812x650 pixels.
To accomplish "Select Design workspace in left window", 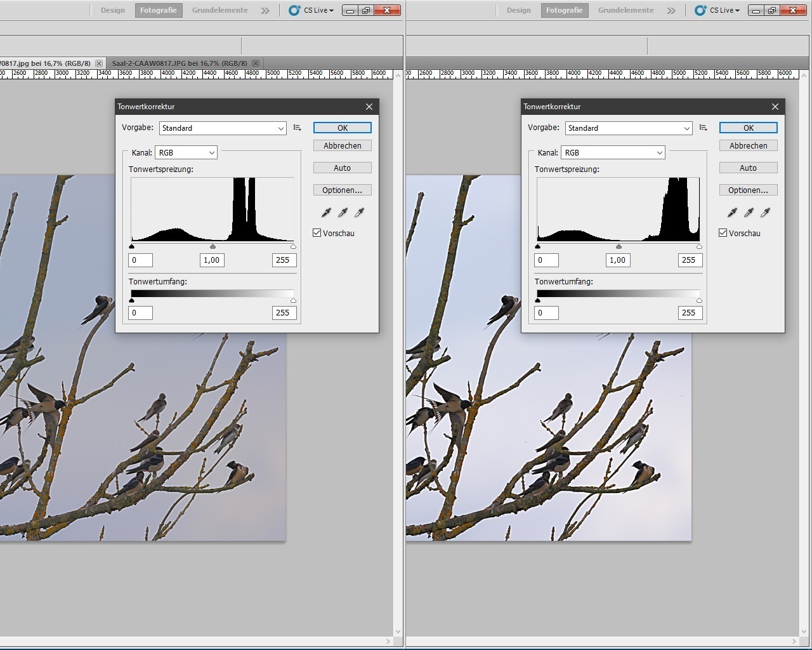I will coord(113,11).
